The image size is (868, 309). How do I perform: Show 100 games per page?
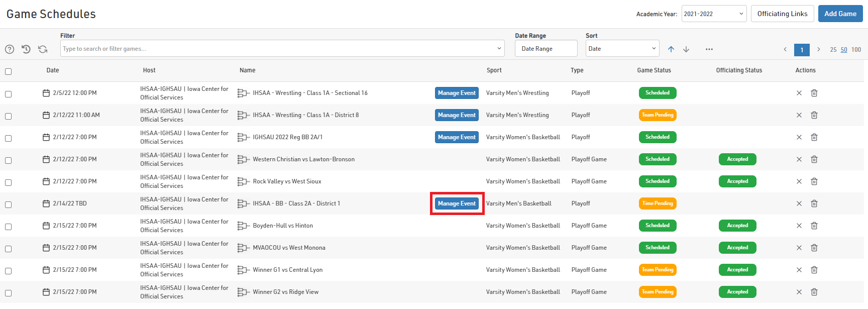click(856, 50)
